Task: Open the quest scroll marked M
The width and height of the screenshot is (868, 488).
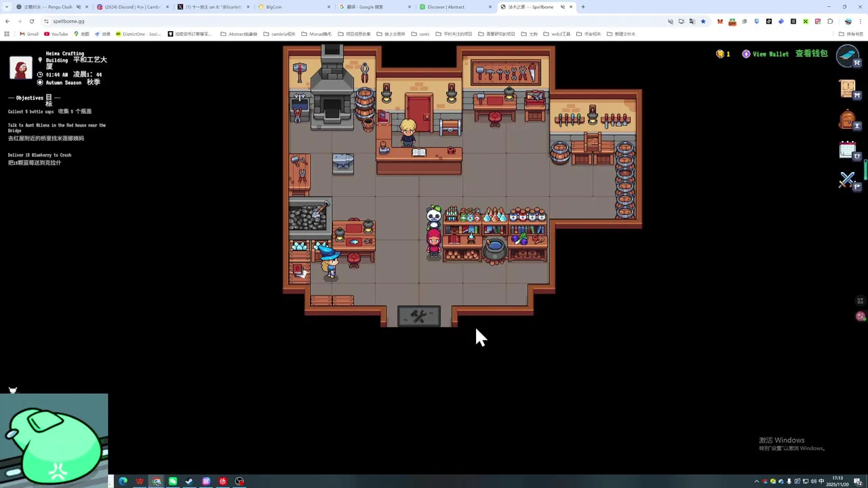Action: pyautogui.click(x=848, y=89)
